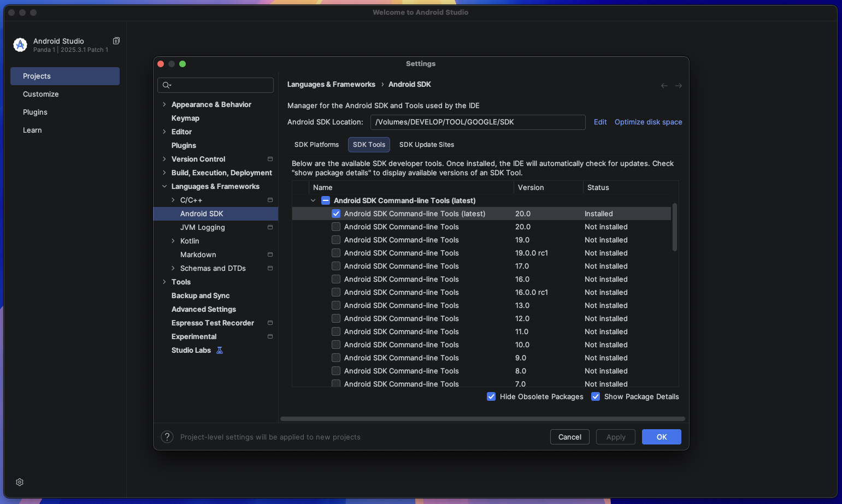Click Optimize disk space link

(648, 122)
